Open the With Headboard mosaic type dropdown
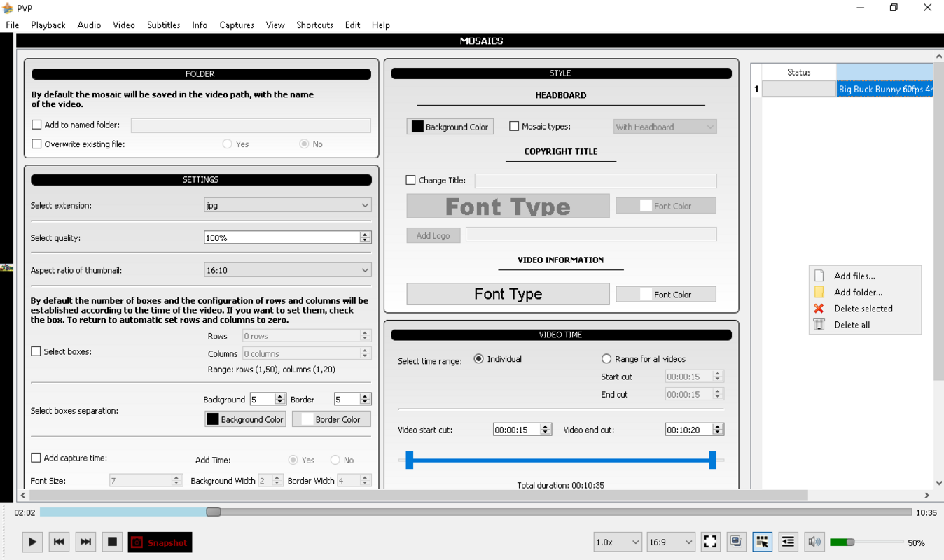 click(x=665, y=127)
